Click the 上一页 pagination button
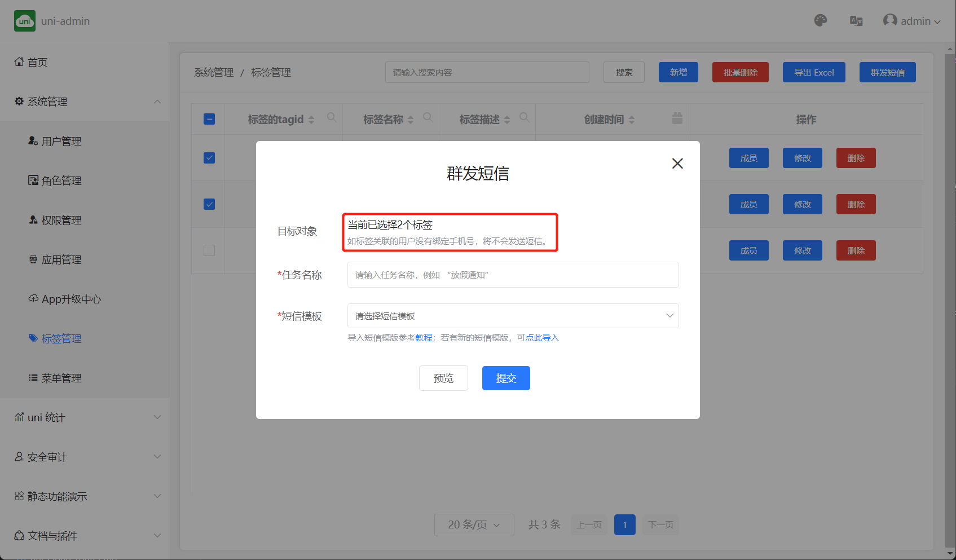The height and width of the screenshot is (560, 956). (x=589, y=524)
